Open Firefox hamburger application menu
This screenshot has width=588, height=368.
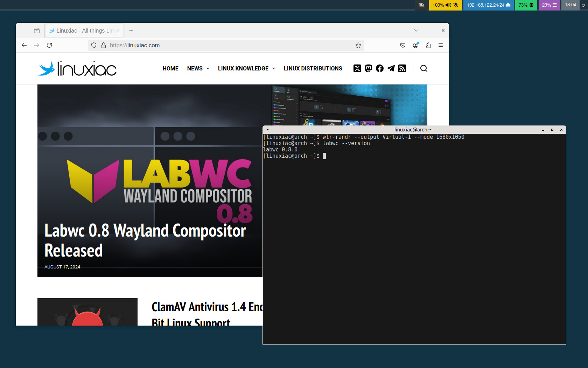point(441,45)
